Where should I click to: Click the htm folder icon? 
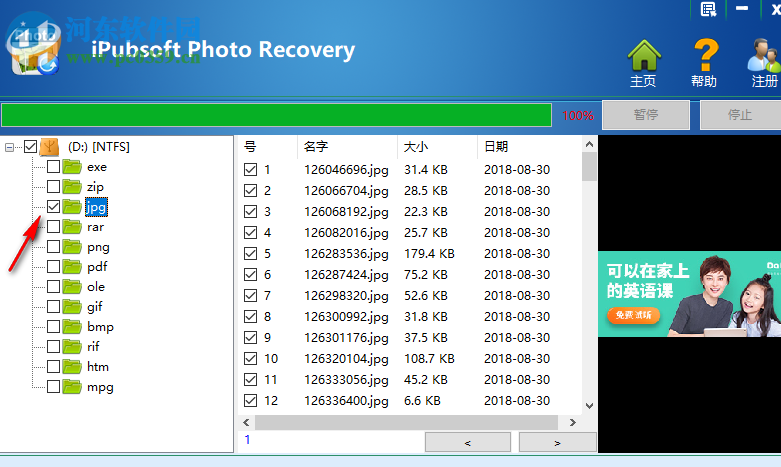72,366
